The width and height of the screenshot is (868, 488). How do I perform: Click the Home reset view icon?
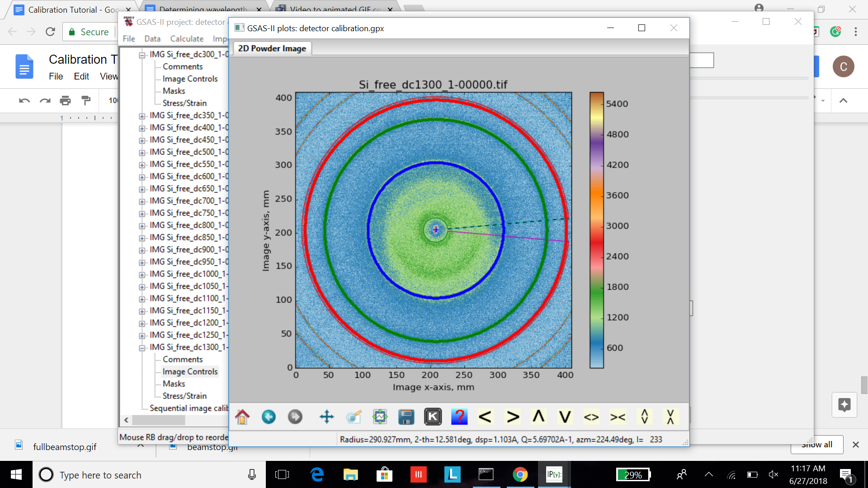[x=242, y=417]
